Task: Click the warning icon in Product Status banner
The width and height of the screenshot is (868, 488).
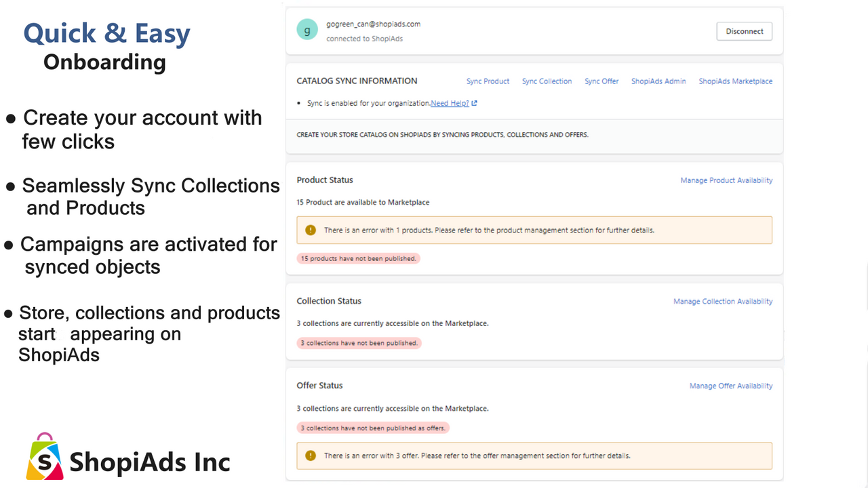Action: pyautogui.click(x=311, y=230)
